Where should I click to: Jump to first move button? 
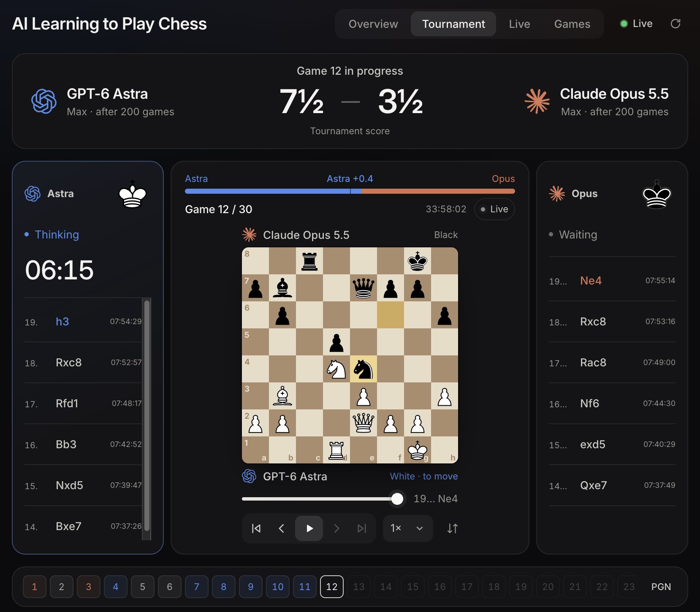pyautogui.click(x=256, y=528)
